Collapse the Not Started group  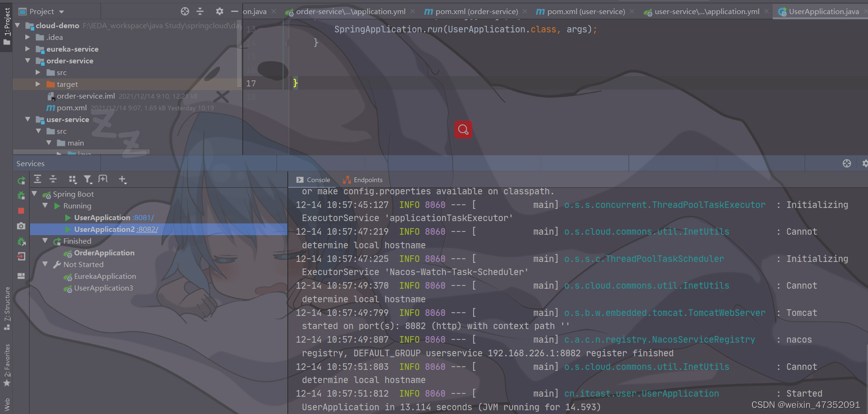(x=45, y=264)
